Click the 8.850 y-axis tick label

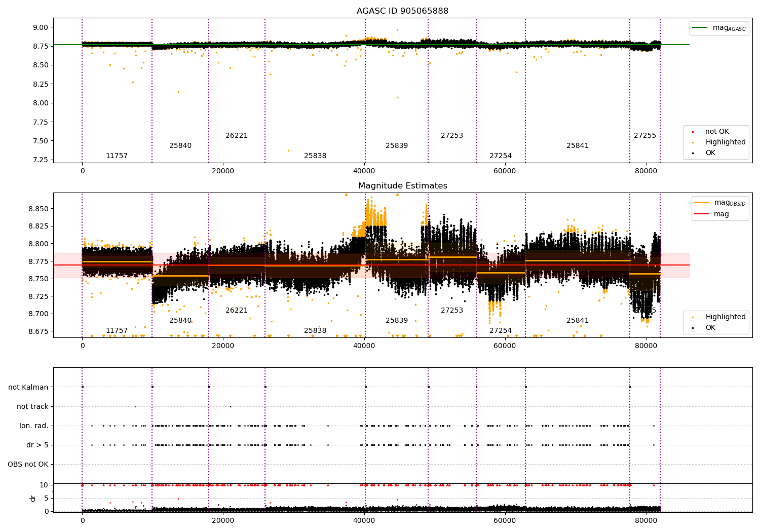coord(38,209)
